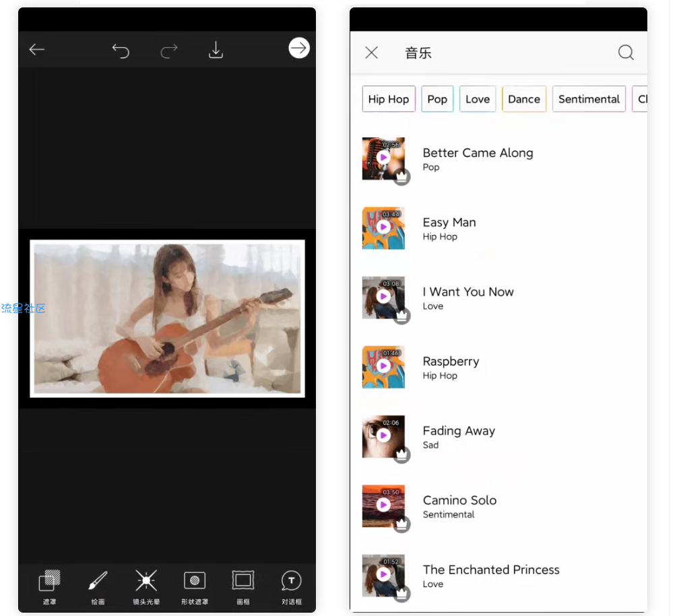Tap the Hip Hop label under Easy Man
Screen dimensions: 679x616
(439, 237)
